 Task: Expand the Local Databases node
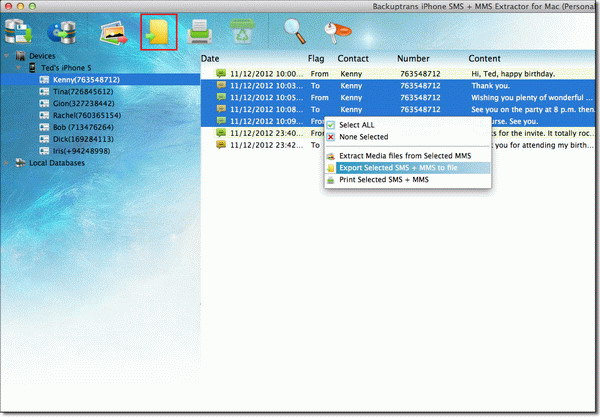tap(7, 163)
